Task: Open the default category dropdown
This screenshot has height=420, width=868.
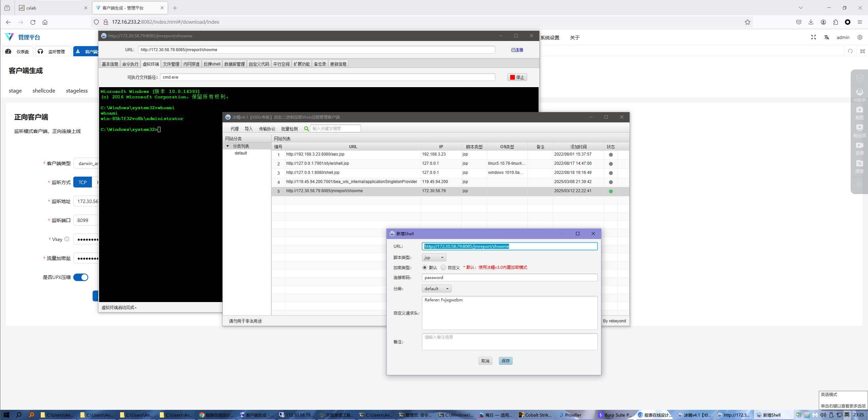Action: click(x=436, y=288)
